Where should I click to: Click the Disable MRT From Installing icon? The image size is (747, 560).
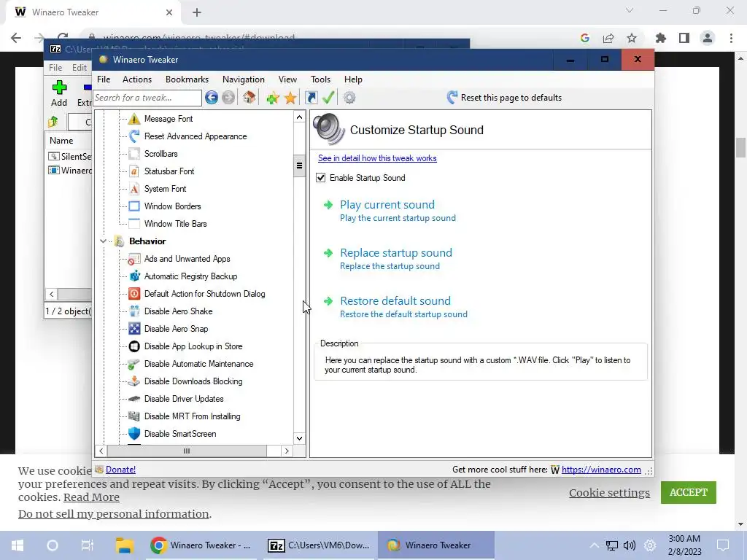click(x=134, y=416)
